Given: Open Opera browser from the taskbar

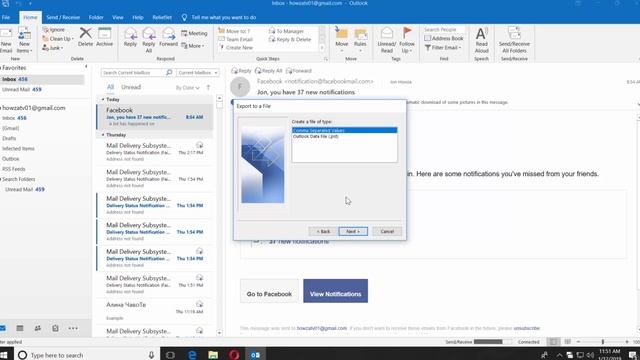Looking at the screenshot, I should click(234, 355).
